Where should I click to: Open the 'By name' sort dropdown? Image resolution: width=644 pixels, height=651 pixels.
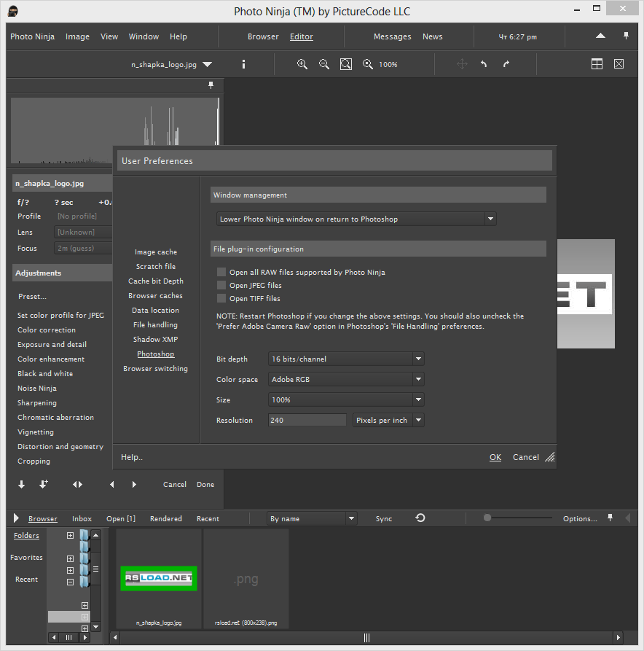[x=312, y=518]
